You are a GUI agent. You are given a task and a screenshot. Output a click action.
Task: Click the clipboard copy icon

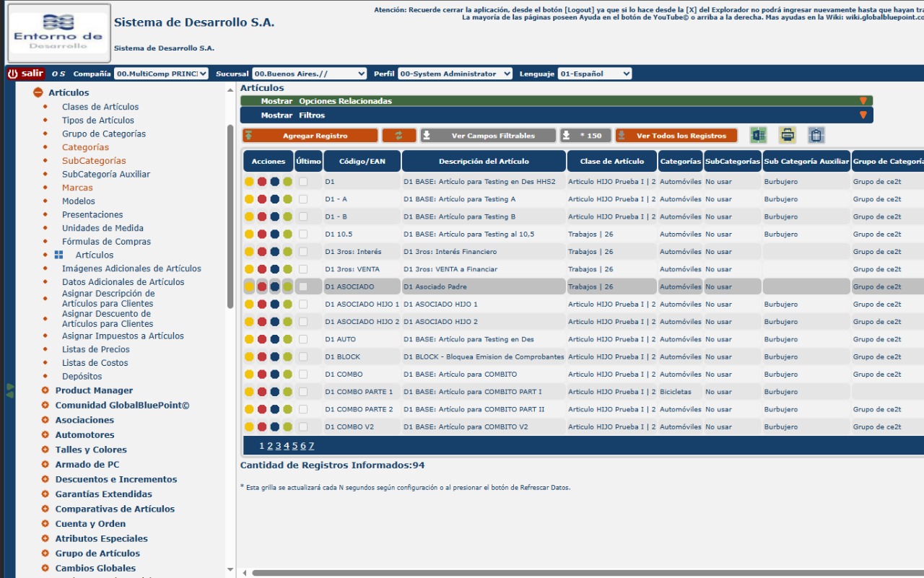(816, 135)
